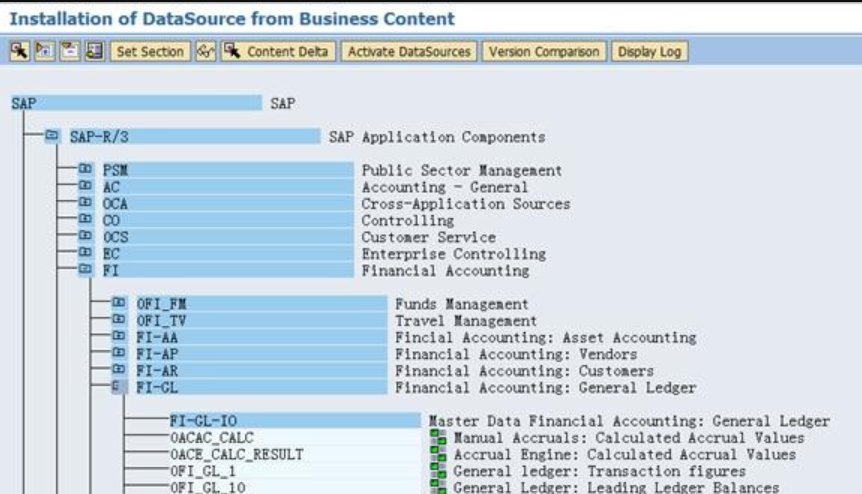The width and height of the screenshot is (862, 494).
Task: Click the select sub-tree toolbar icon
Action: coord(19,51)
